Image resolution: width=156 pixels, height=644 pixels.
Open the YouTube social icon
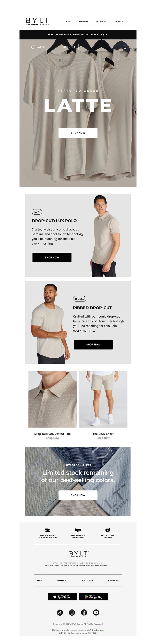(x=96, y=612)
